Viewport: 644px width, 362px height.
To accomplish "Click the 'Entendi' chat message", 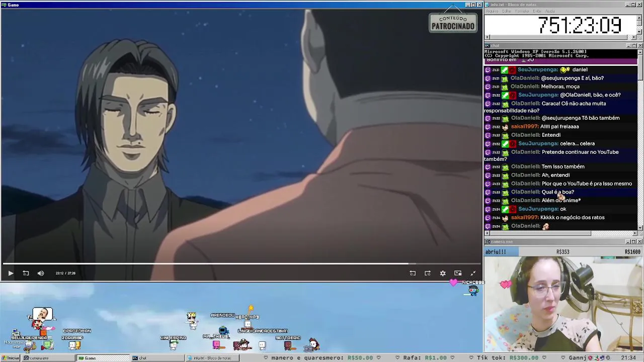I will (551, 135).
